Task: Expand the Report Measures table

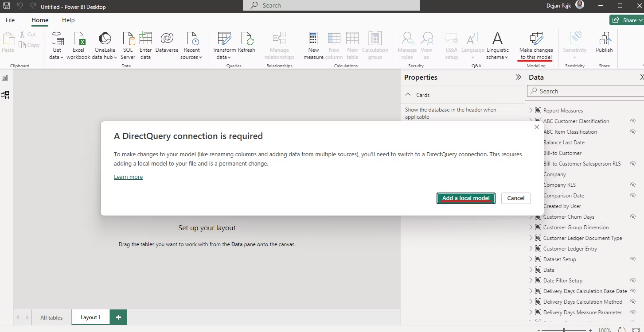Action: 531,110
